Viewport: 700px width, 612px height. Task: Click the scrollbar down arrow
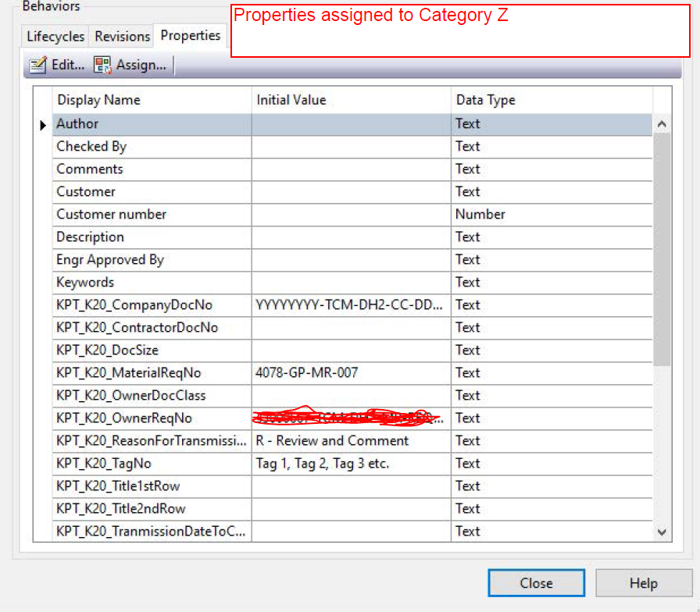(662, 532)
